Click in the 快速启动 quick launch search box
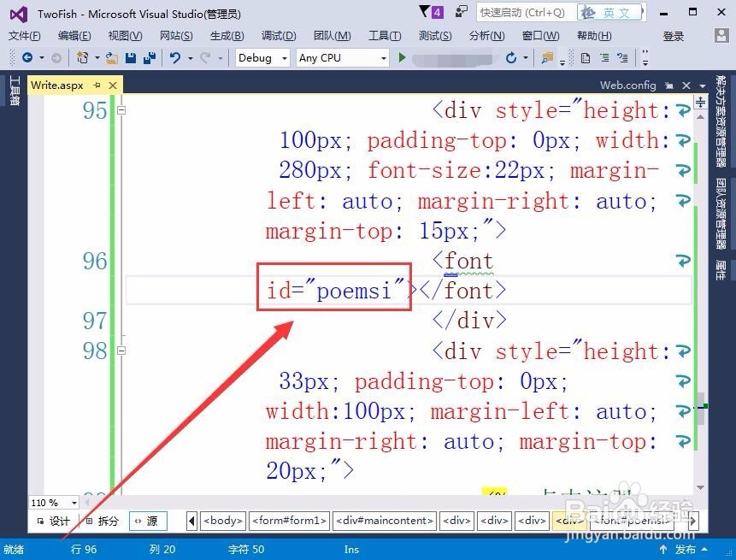736x560 pixels. (x=525, y=13)
